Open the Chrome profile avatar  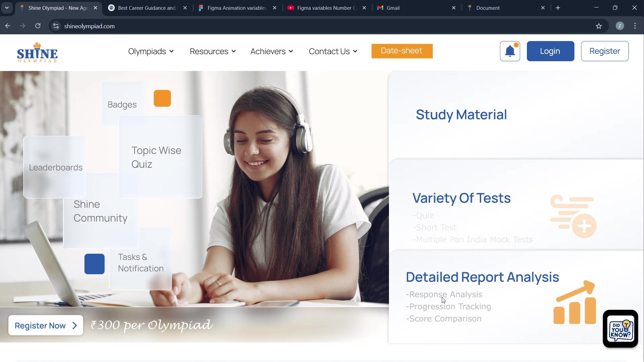point(620,26)
